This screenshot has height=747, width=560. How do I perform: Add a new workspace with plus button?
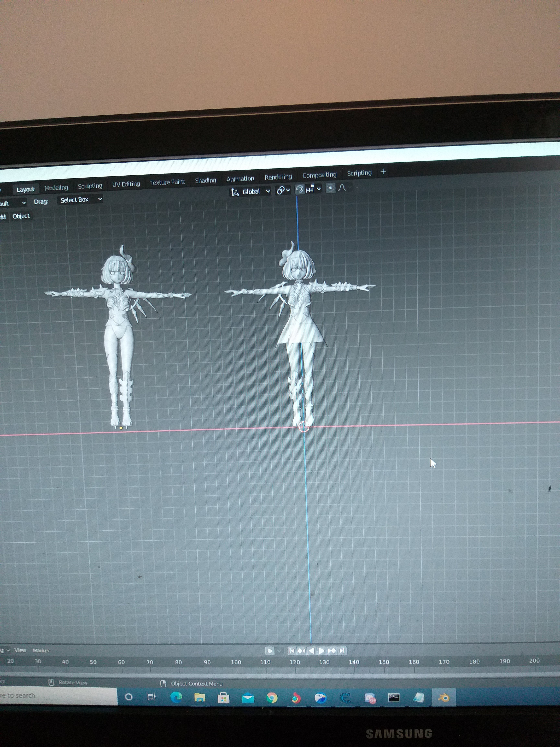383,172
